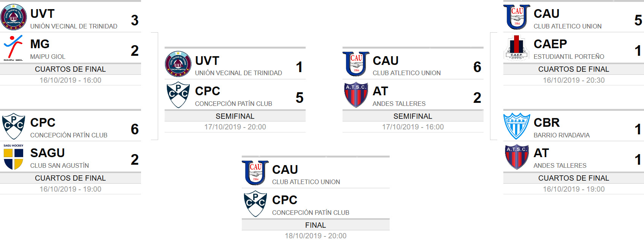The width and height of the screenshot is (644, 241).
Task: Click the ESTUDIANTIL PORTEÑO team name
Action: pos(569,57)
